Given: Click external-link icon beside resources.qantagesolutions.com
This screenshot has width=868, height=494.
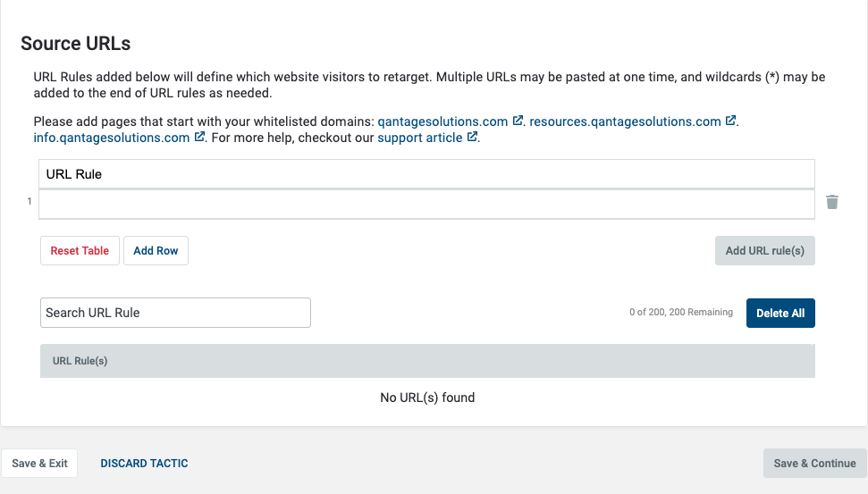Looking at the screenshot, I should click(730, 121).
